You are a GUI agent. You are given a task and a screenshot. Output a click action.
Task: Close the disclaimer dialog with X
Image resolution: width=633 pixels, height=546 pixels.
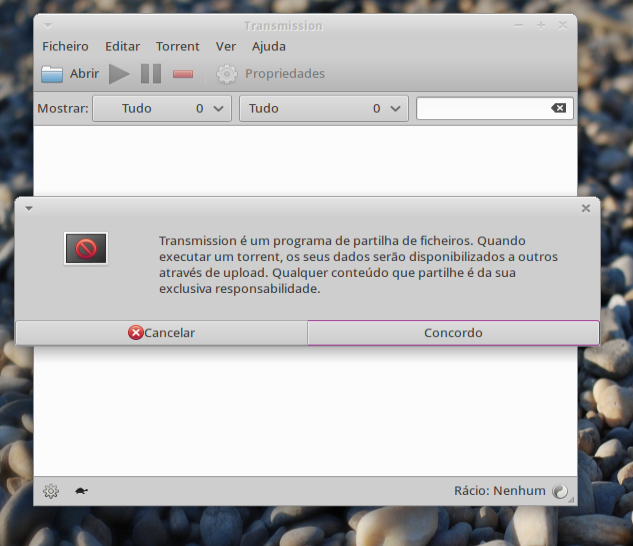[x=586, y=208]
